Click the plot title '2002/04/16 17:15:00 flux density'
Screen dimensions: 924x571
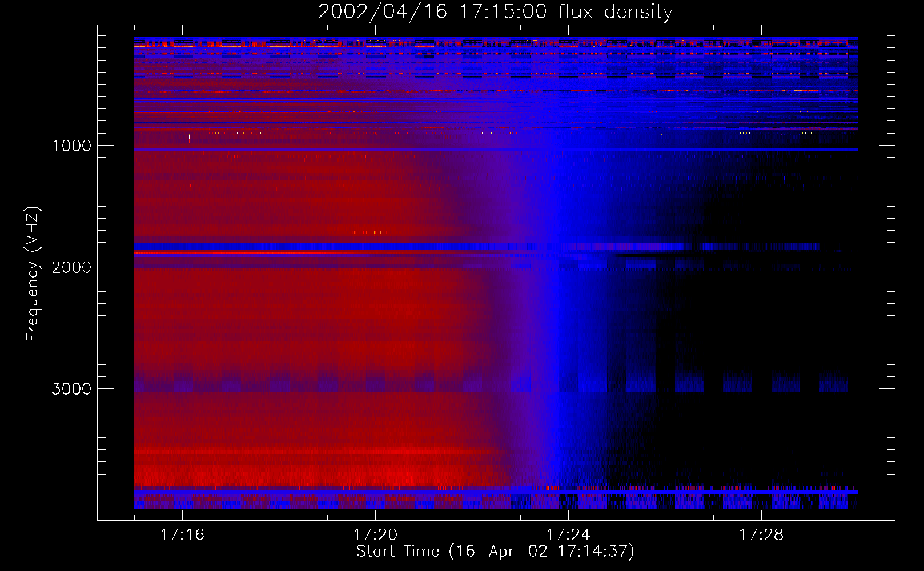coord(495,12)
